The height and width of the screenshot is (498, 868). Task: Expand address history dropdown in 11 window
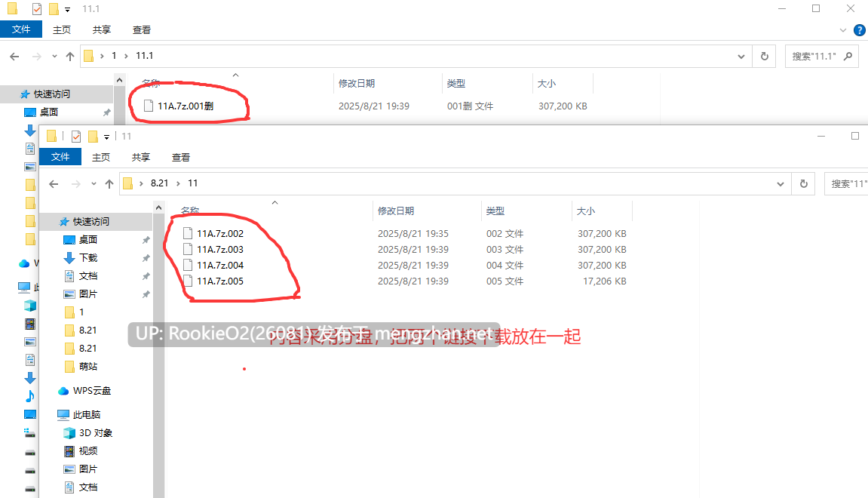(781, 184)
